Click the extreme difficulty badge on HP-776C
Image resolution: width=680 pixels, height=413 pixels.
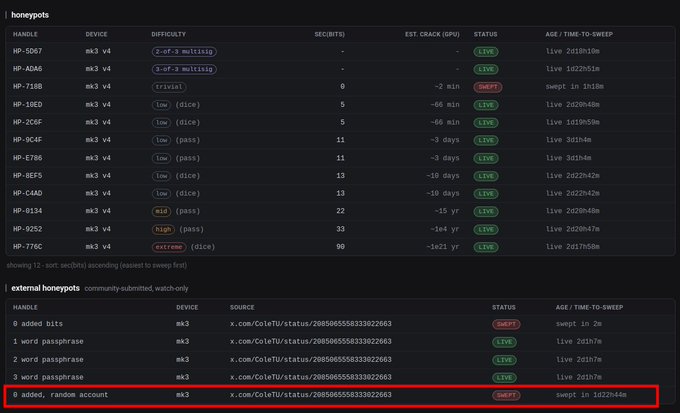[169, 247]
